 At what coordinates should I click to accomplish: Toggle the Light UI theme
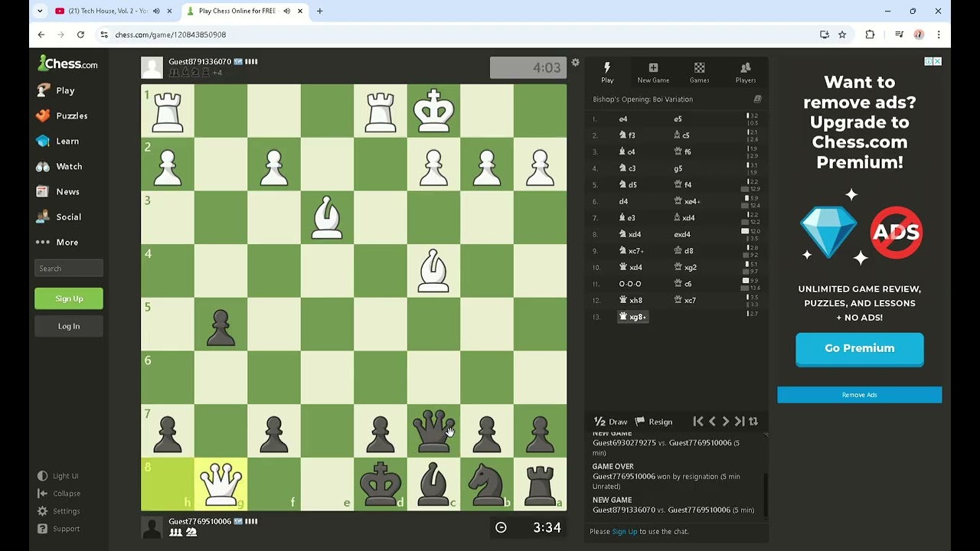(x=58, y=476)
